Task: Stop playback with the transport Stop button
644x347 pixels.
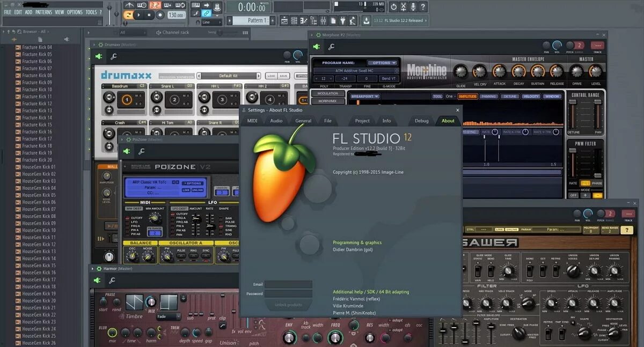Action: click(x=149, y=15)
